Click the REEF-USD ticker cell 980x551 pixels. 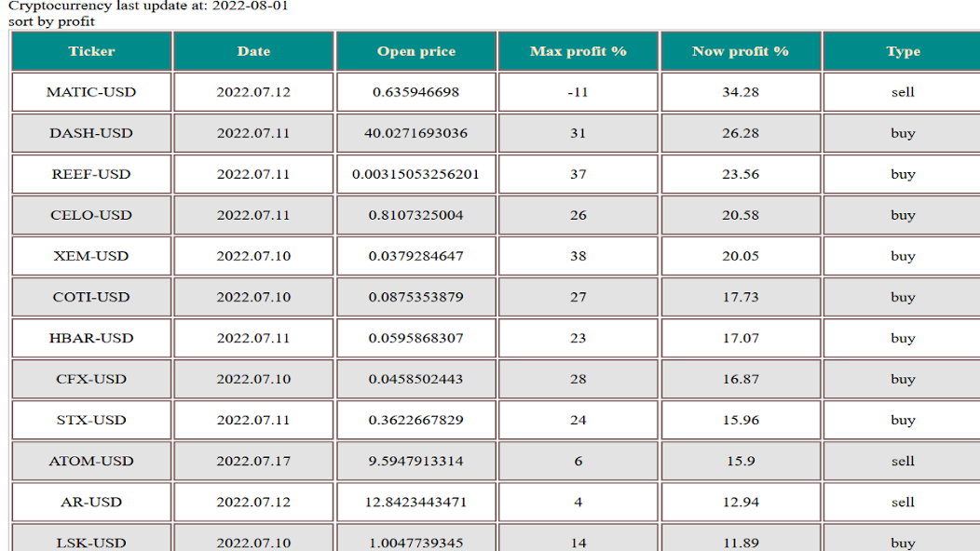point(91,174)
